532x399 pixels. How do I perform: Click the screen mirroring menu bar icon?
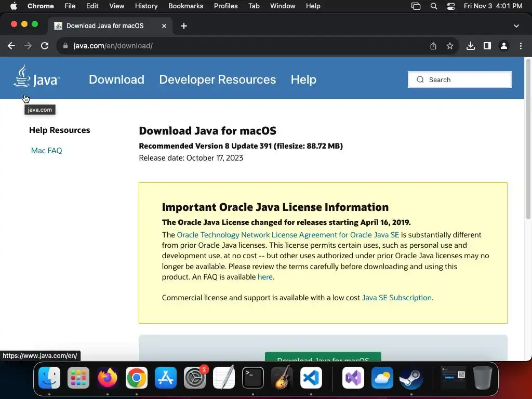416,6
